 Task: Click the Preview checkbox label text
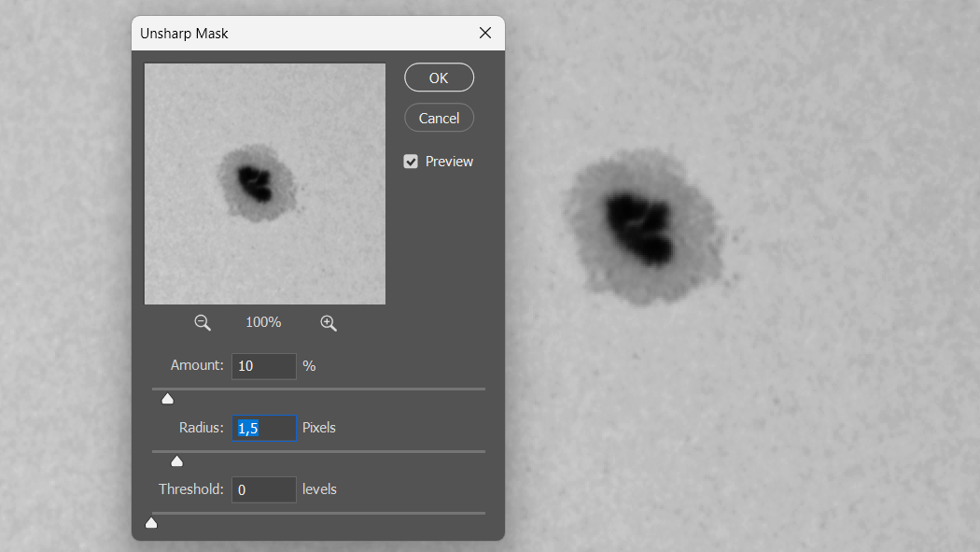(449, 162)
